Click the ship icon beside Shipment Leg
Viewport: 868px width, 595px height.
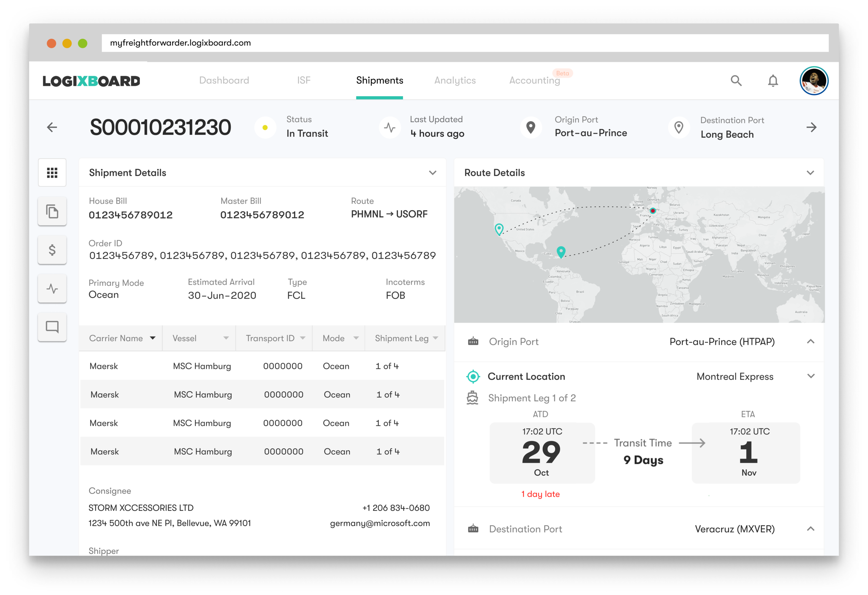473,398
